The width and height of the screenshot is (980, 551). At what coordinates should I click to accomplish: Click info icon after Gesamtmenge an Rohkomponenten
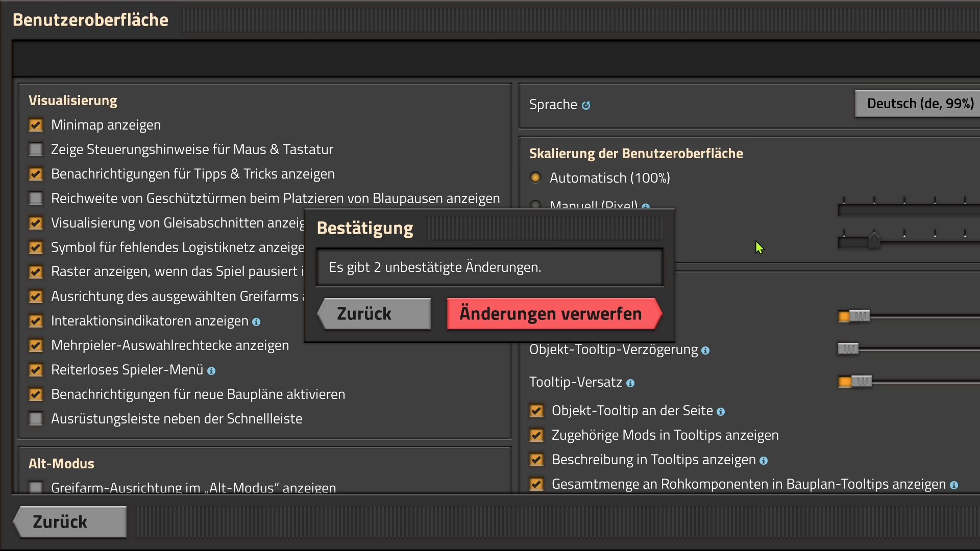[953, 485]
